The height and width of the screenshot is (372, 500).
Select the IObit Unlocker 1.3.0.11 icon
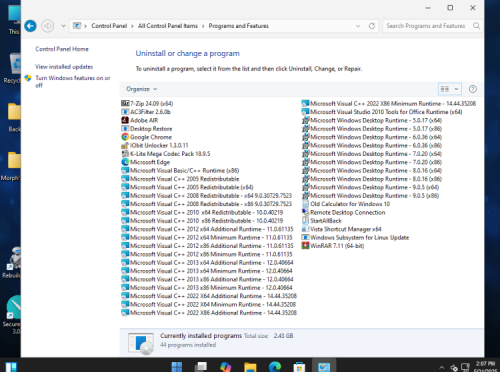(125, 145)
